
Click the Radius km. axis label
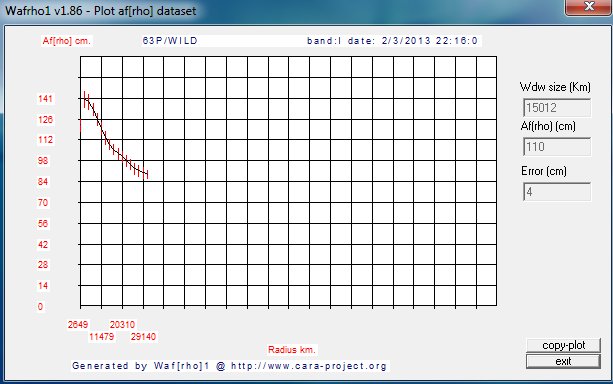(x=292, y=350)
